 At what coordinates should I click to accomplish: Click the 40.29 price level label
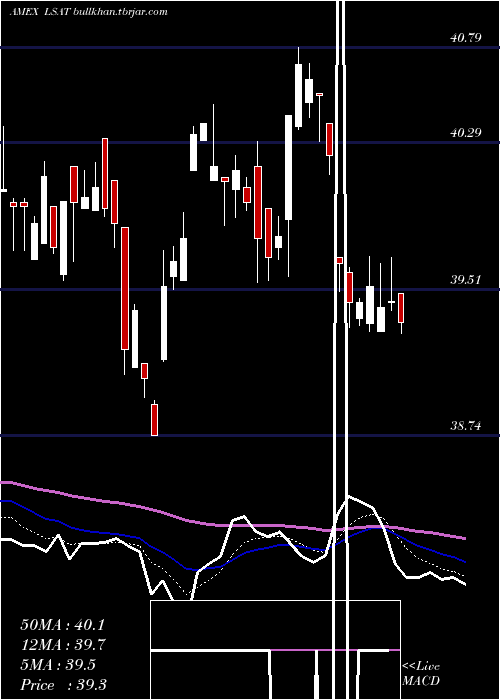click(466, 133)
